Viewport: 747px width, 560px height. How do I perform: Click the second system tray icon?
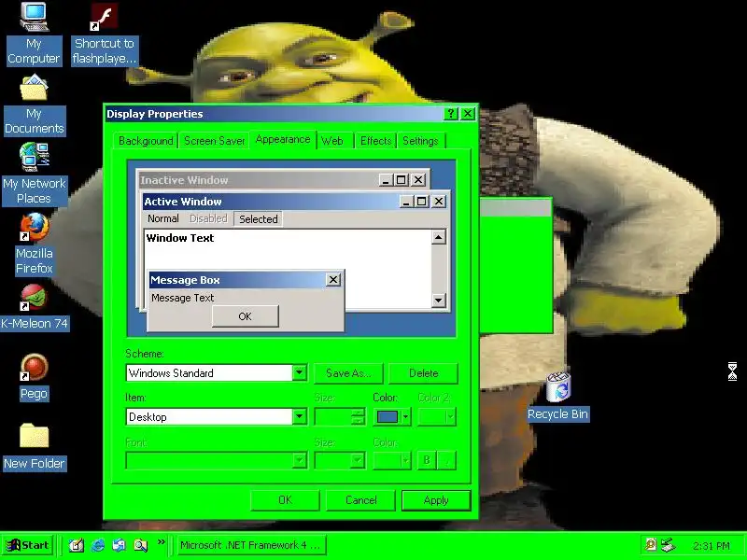point(669,544)
